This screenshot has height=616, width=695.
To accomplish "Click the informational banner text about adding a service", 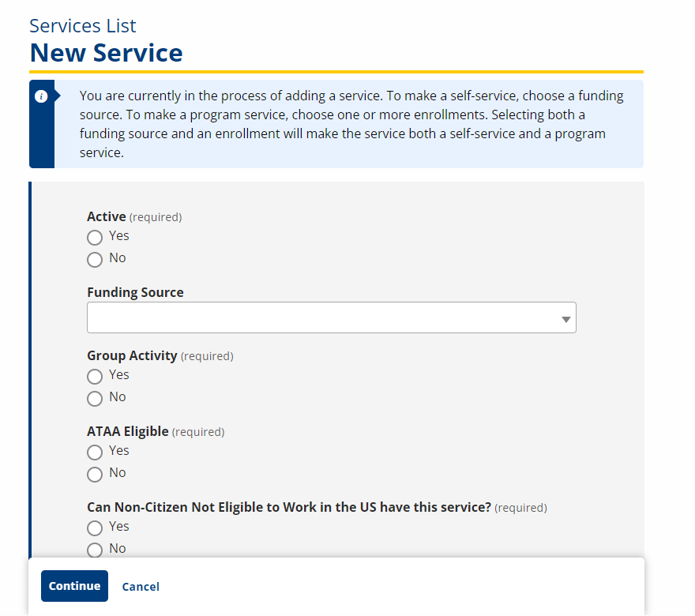I will point(351,124).
